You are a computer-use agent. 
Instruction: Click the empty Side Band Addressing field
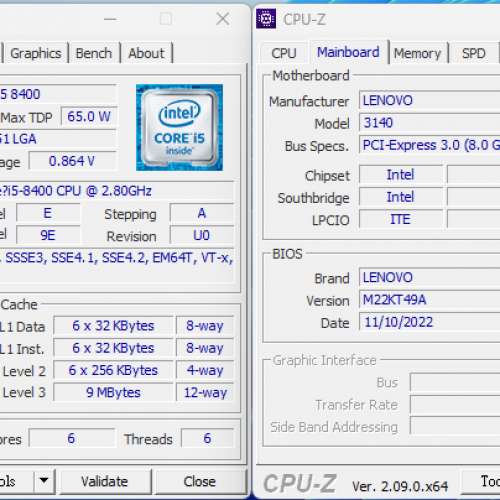(455, 426)
